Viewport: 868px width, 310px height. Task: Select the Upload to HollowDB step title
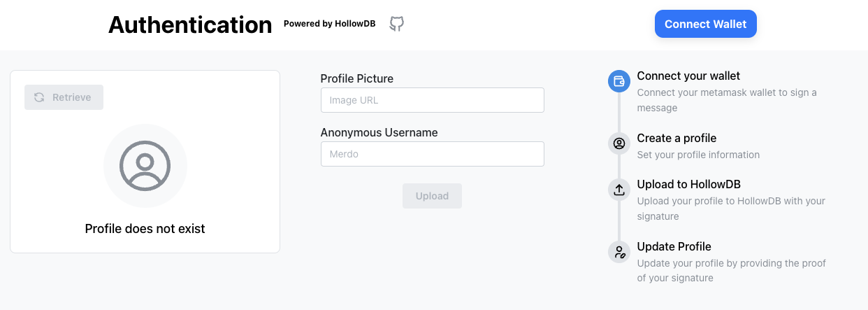pyautogui.click(x=688, y=184)
